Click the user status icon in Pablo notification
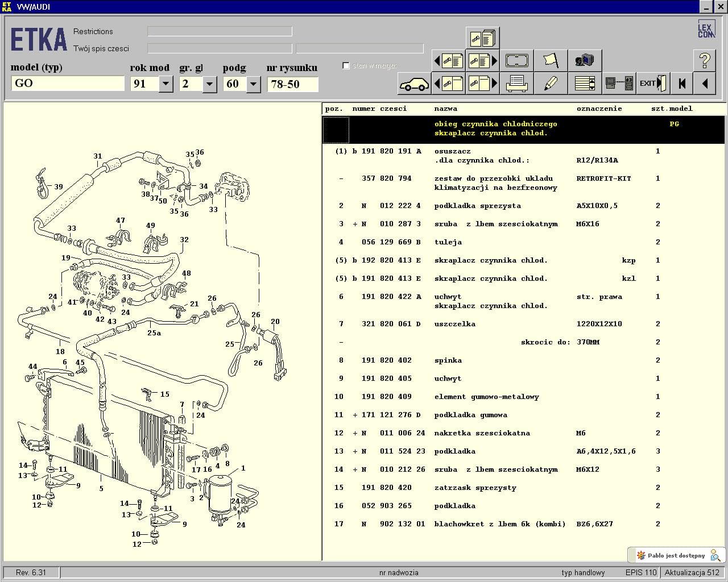This screenshot has height=582, width=728. [x=715, y=555]
